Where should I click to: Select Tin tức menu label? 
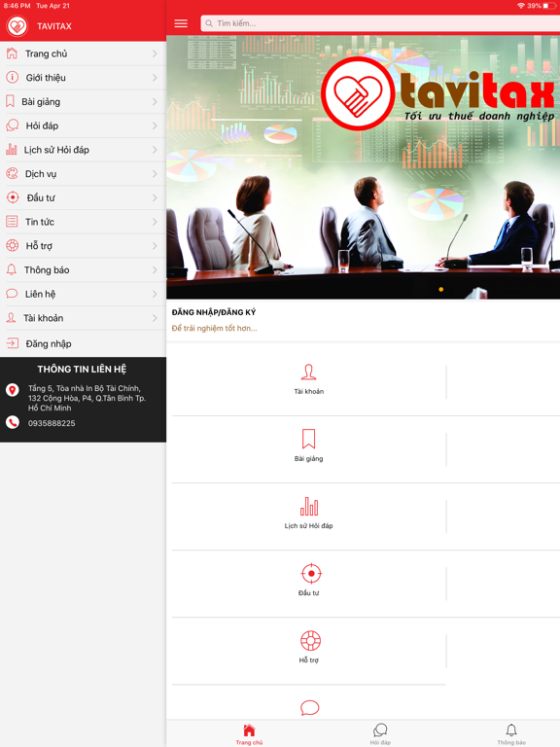tap(40, 222)
